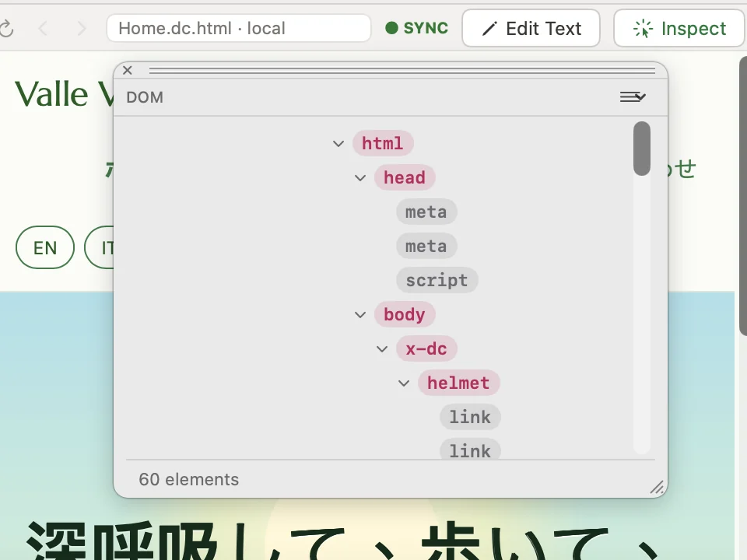Go forward with the right arrow
Screen dimensions: 747x560
(82, 29)
